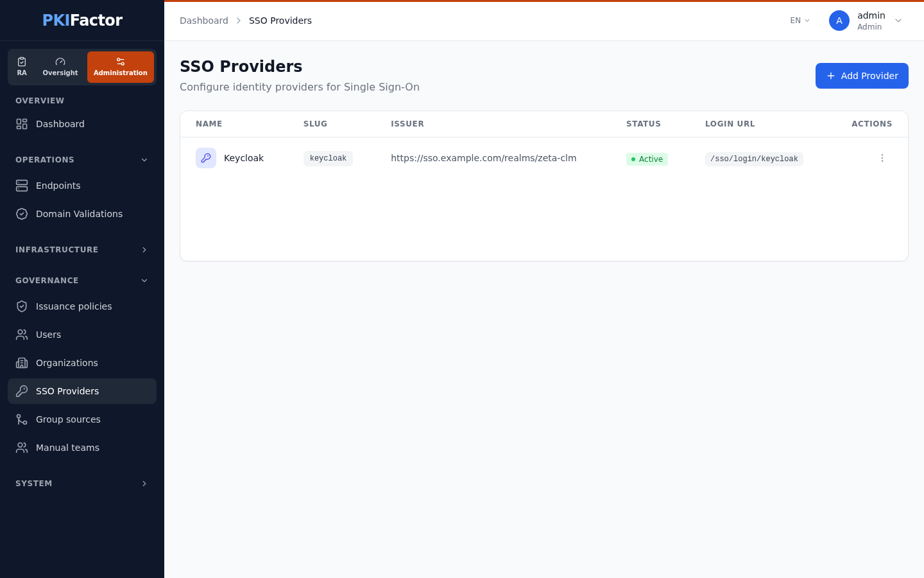Open the admin user menu chevron
The width and height of the screenshot is (924, 578).
pyautogui.click(x=898, y=21)
